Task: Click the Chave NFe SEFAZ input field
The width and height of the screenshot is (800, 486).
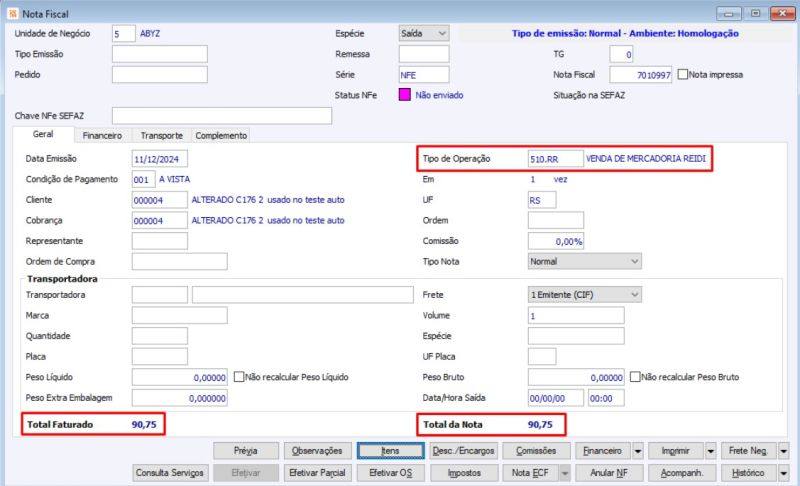Action: (x=222, y=116)
